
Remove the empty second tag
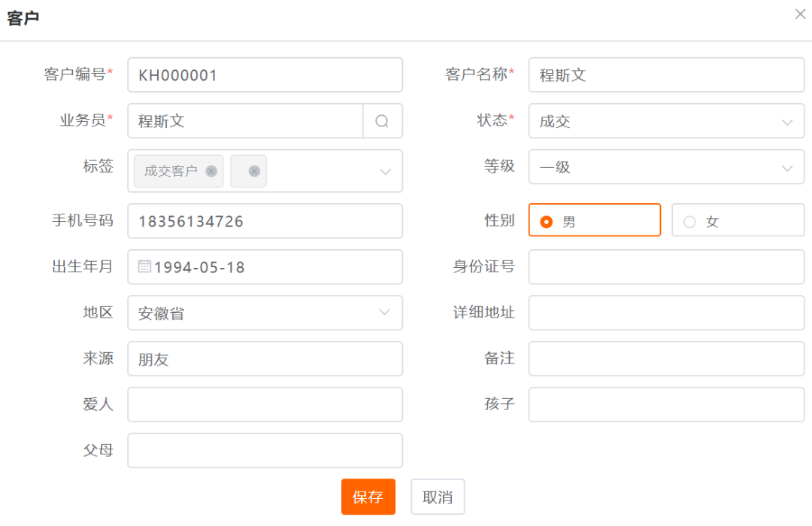[x=254, y=171]
